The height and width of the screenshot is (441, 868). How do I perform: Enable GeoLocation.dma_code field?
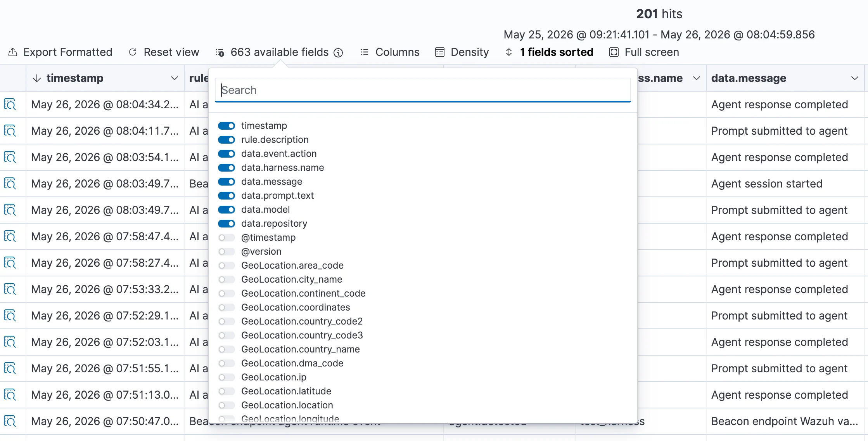[x=227, y=363]
